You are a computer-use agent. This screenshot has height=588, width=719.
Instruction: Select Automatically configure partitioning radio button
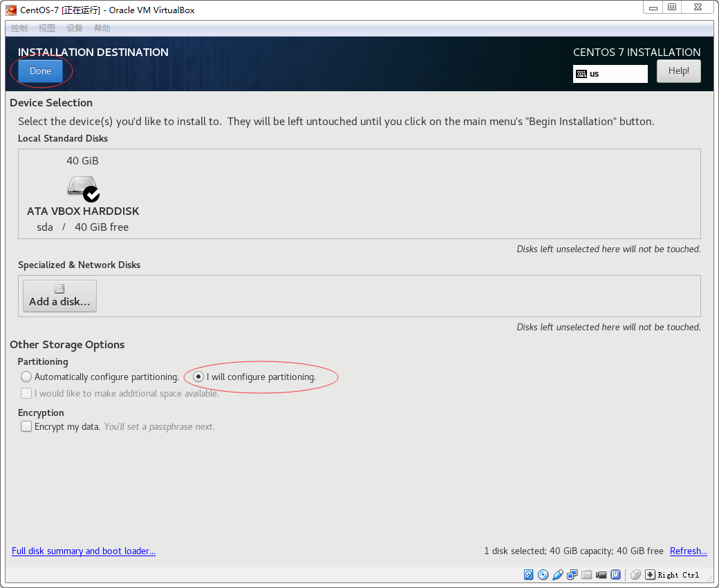click(26, 377)
